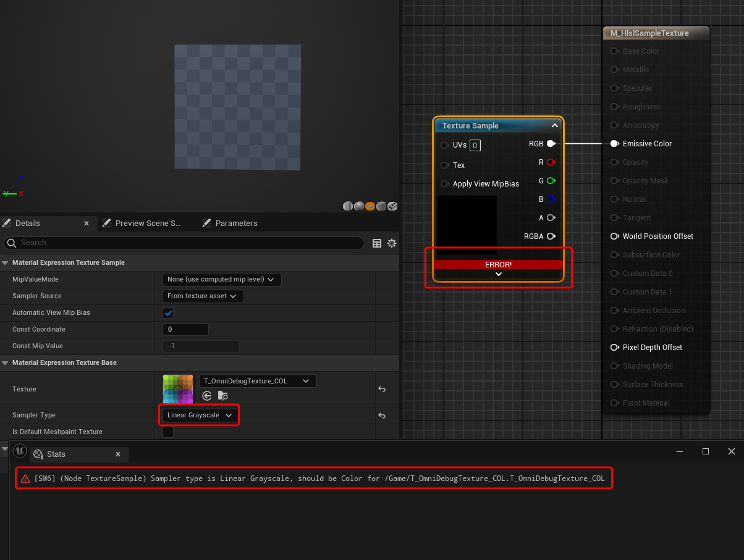
Task: Click the Const Coordinate value field
Action: pos(185,330)
